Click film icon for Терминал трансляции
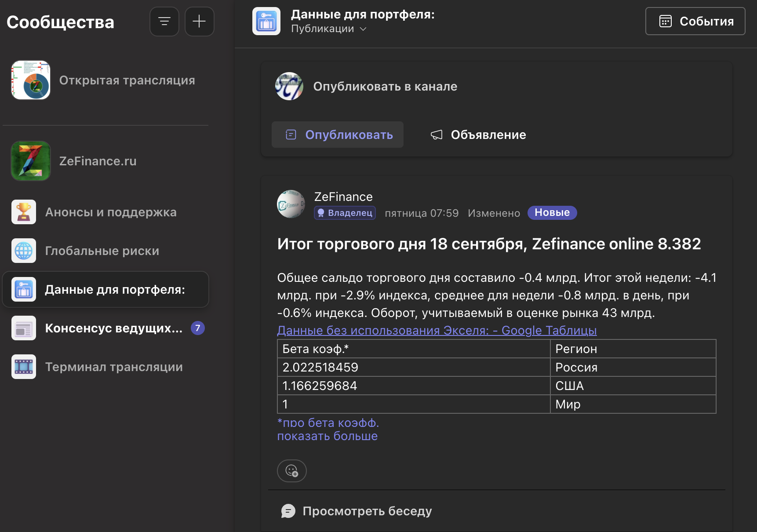Screen dimensions: 757x532 point(24,367)
